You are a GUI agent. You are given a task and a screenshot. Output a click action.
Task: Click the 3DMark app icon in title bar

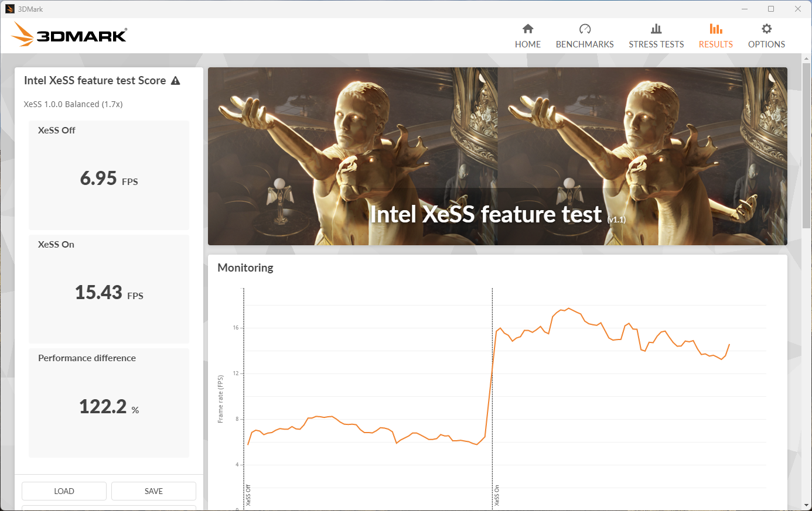[9, 9]
